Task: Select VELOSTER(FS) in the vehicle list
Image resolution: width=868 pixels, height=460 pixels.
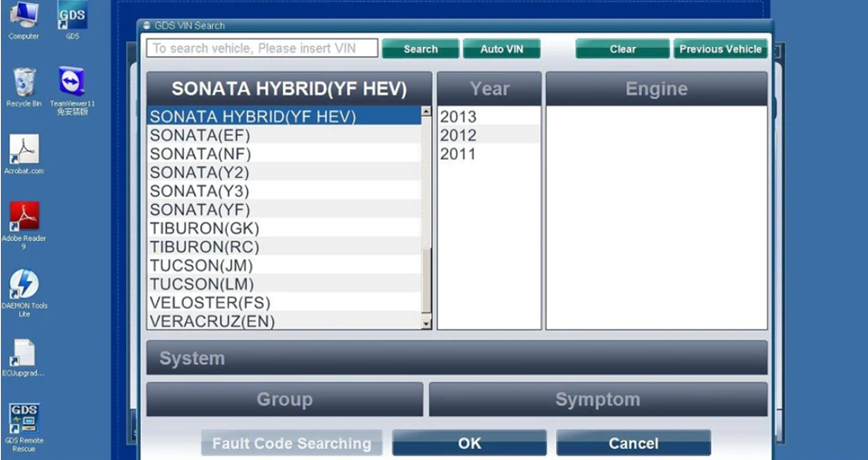Action: click(284, 302)
